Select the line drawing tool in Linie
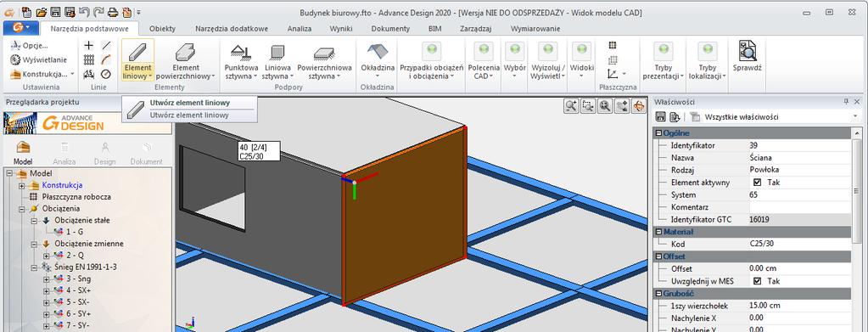 (x=106, y=46)
